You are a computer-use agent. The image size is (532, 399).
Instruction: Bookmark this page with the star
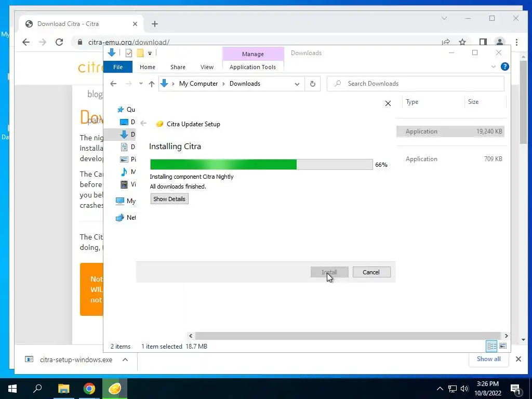(x=462, y=42)
